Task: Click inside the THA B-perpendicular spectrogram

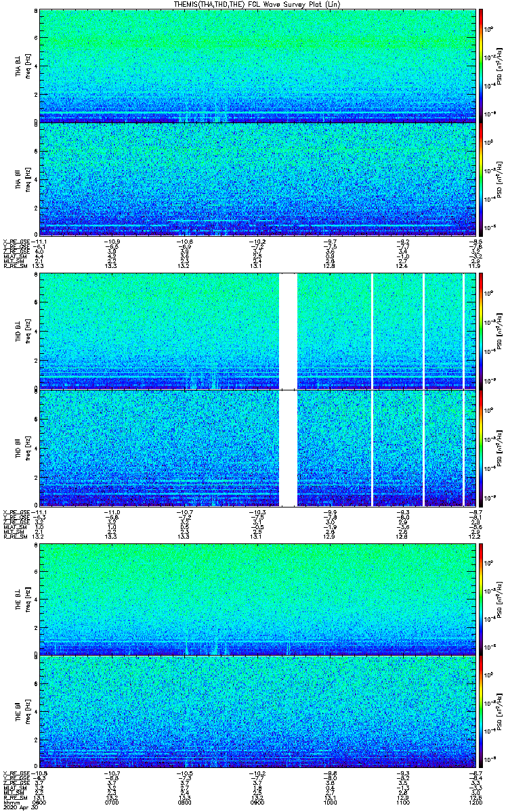Action: [x=256, y=66]
